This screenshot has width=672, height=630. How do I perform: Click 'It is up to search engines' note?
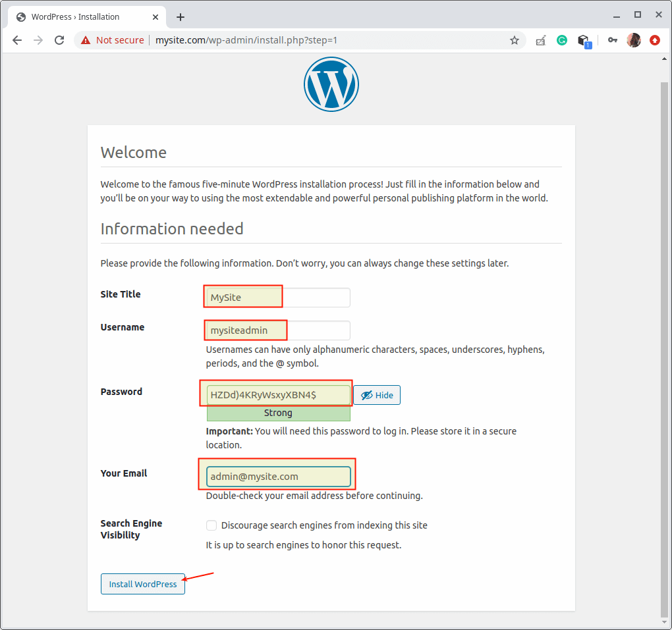[304, 545]
